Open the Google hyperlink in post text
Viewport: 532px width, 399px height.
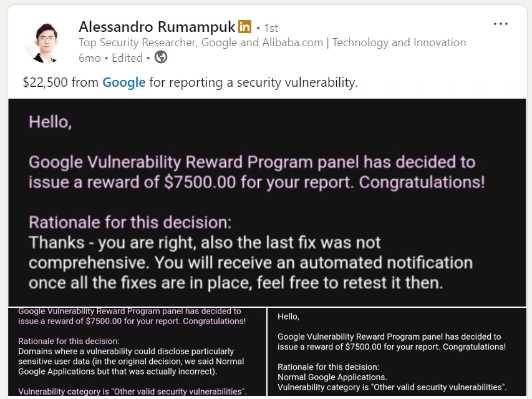pyautogui.click(x=123, y=82)
